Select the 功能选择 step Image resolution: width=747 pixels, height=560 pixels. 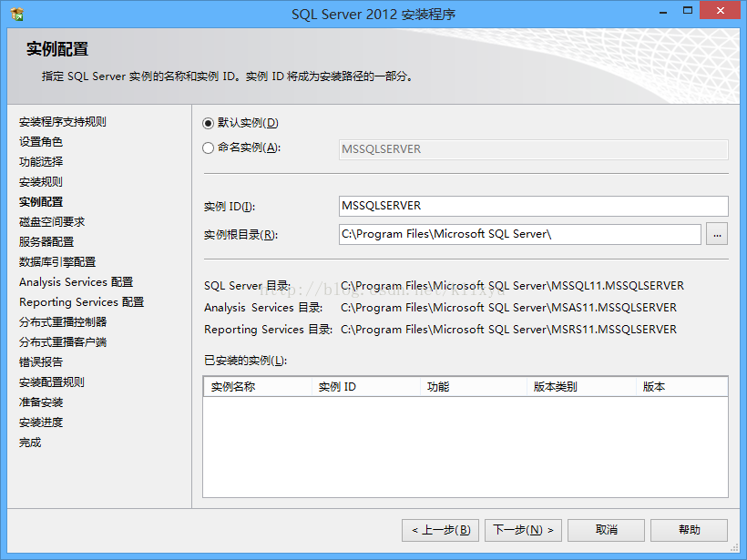(x=41, y=162)
